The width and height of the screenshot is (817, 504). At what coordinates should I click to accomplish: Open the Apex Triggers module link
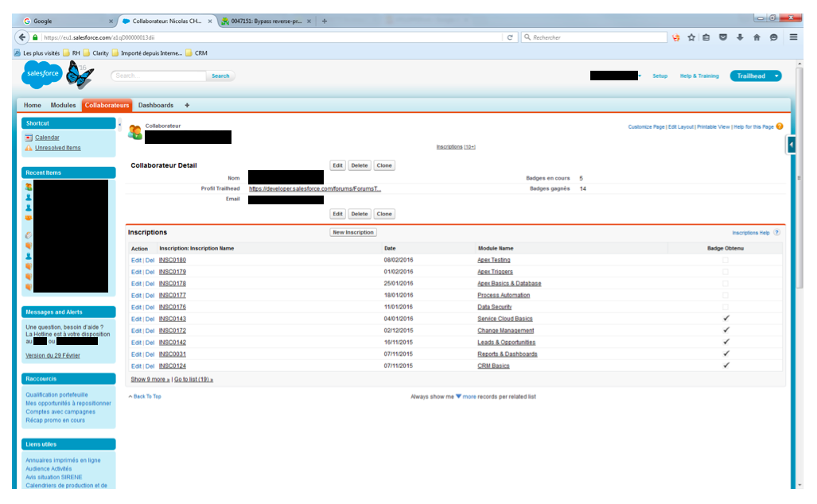[493, 272]
